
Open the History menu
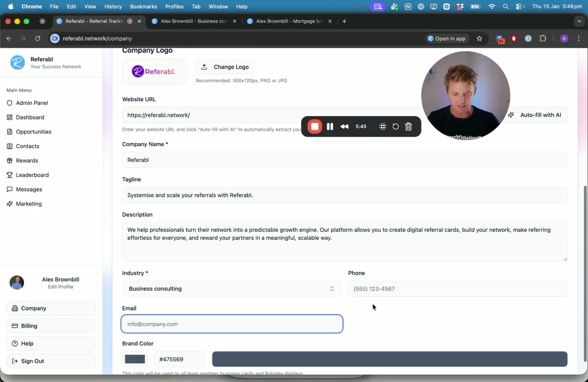(113, 6)
